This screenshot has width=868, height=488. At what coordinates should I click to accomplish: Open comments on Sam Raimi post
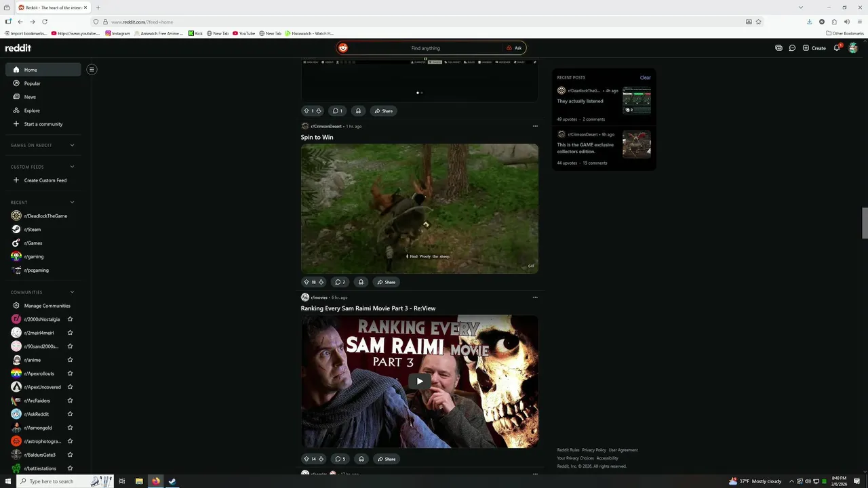click(340, 459)
